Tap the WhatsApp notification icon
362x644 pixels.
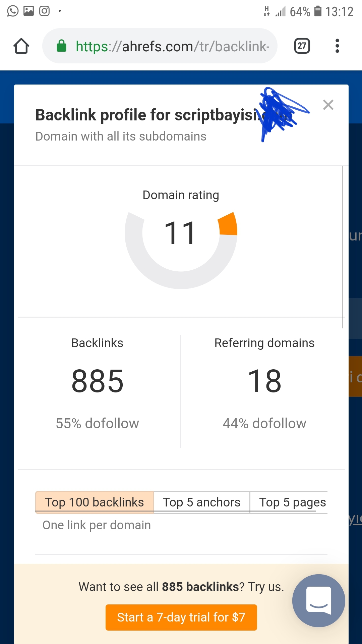(13, 11)
